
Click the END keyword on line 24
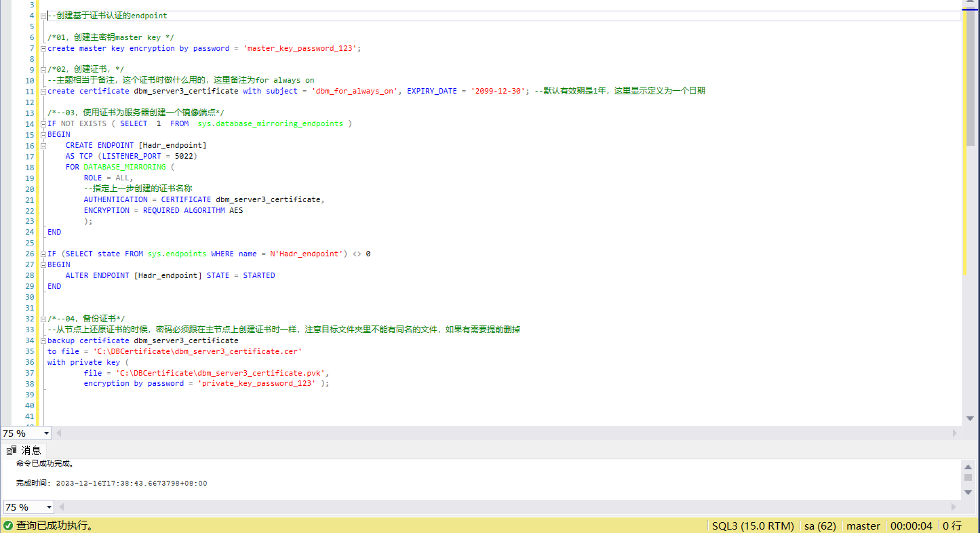click(x=54, y=232)
